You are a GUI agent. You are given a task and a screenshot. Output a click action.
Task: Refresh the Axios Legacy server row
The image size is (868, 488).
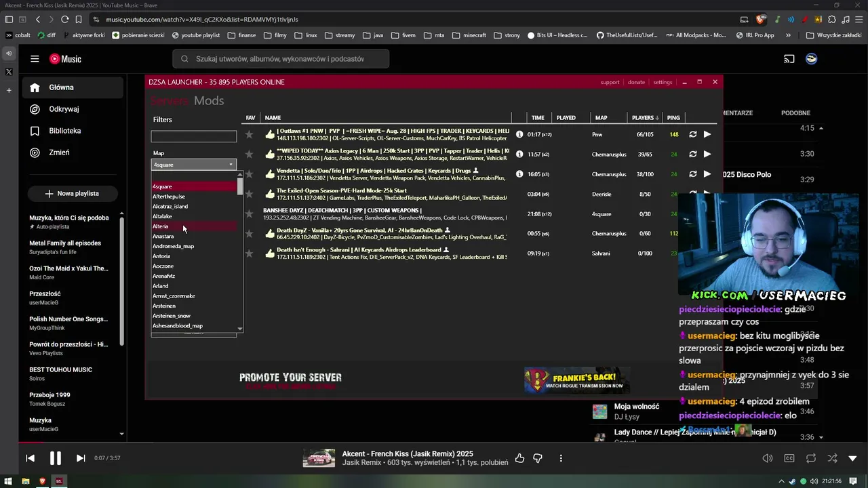tap(692, 154)
